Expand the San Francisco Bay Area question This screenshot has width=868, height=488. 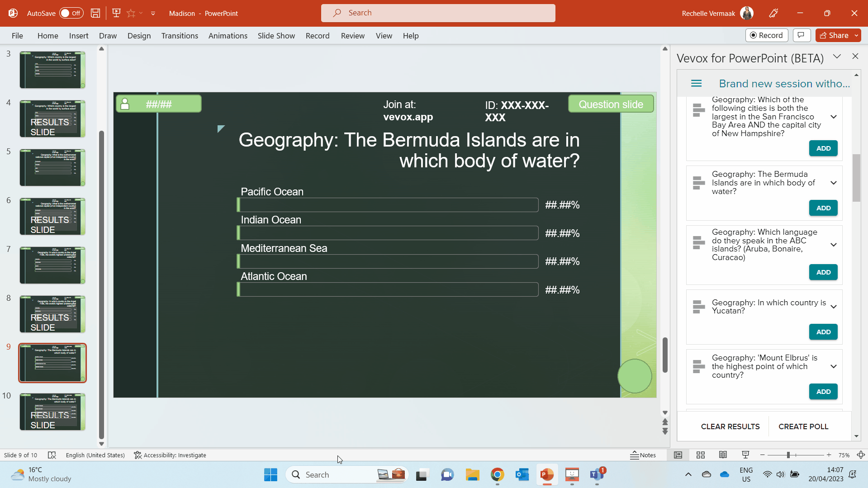point(833,117)
